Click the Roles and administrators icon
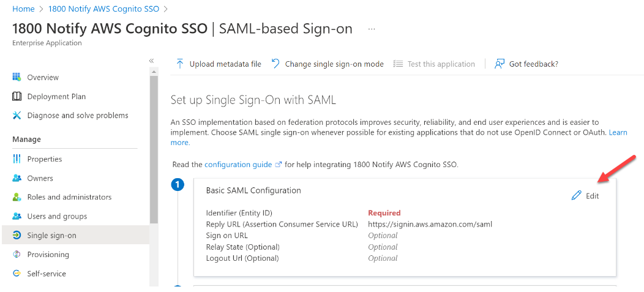The image size is (644, 292). pos(17,197)
